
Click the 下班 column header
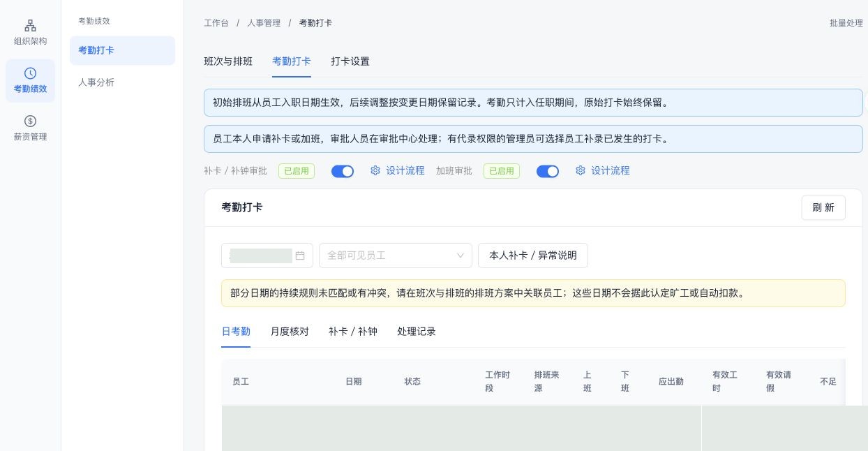(625, 382)
